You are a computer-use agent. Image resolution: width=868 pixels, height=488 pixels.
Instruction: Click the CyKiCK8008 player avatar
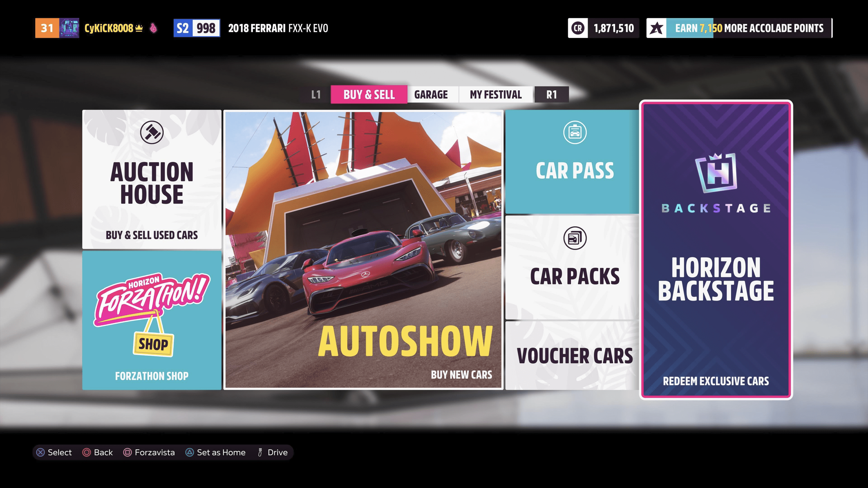click(x=70, y=28)
